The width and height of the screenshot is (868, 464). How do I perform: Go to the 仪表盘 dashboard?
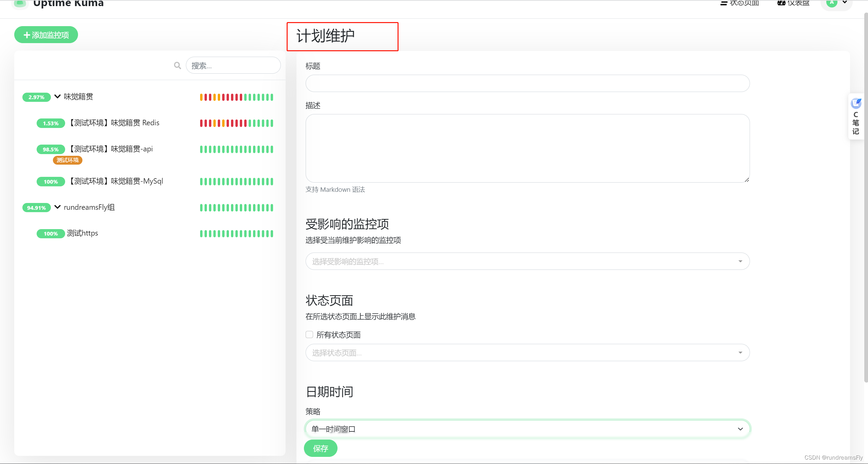pyautogui.click(x=793, y=3)
